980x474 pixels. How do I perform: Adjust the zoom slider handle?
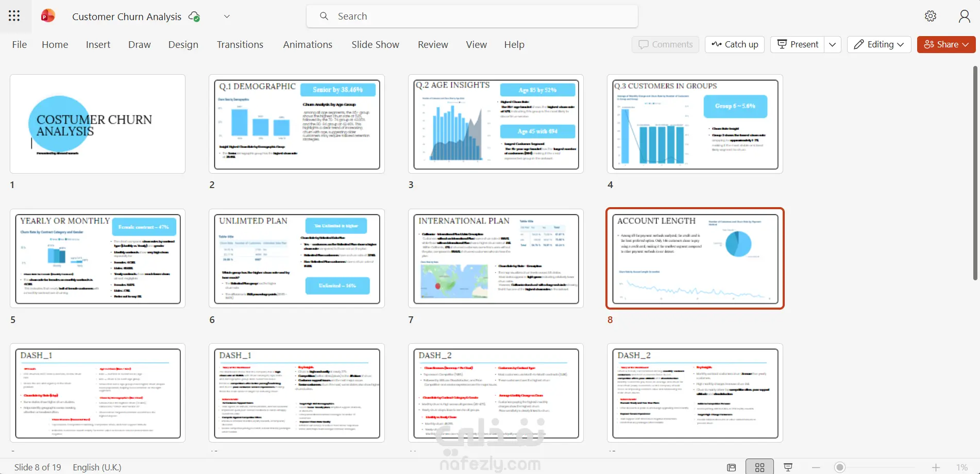[x=840, y=467]
